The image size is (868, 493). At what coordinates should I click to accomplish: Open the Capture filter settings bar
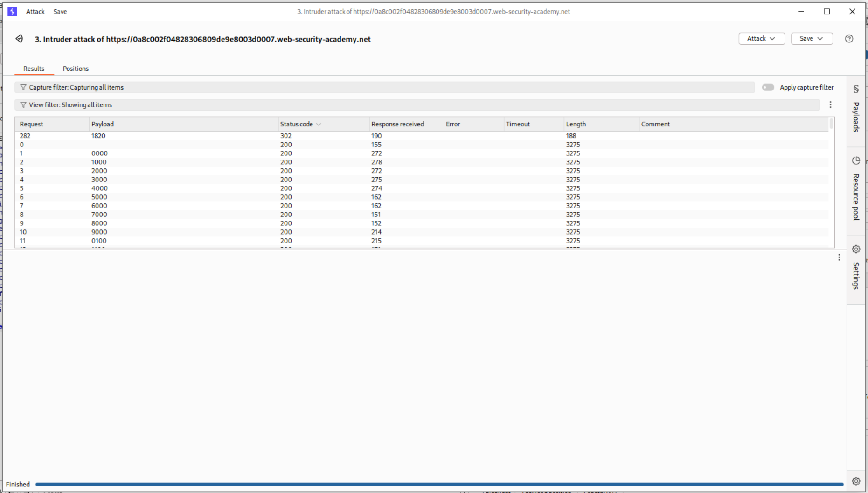click(384, 88)
